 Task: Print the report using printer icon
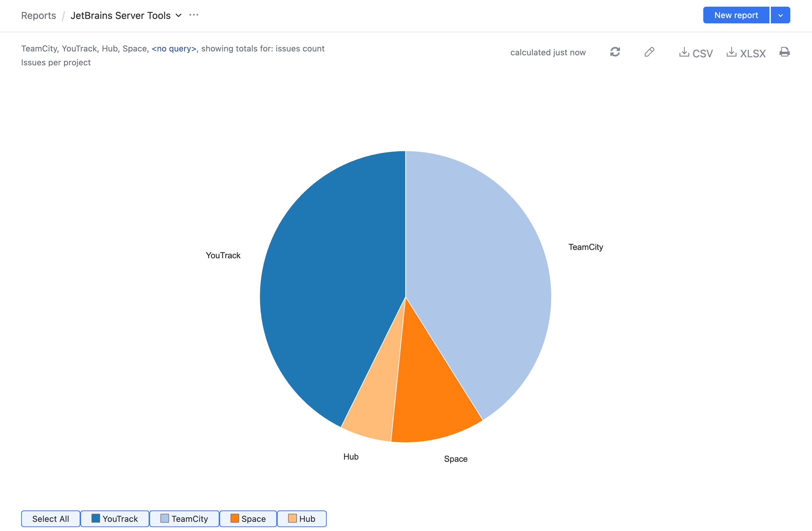click(x=784, y=52)
